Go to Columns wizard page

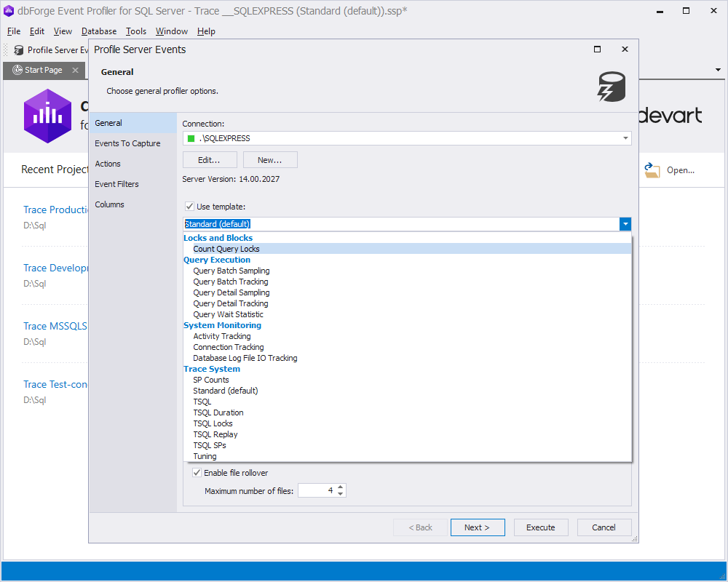132,204
